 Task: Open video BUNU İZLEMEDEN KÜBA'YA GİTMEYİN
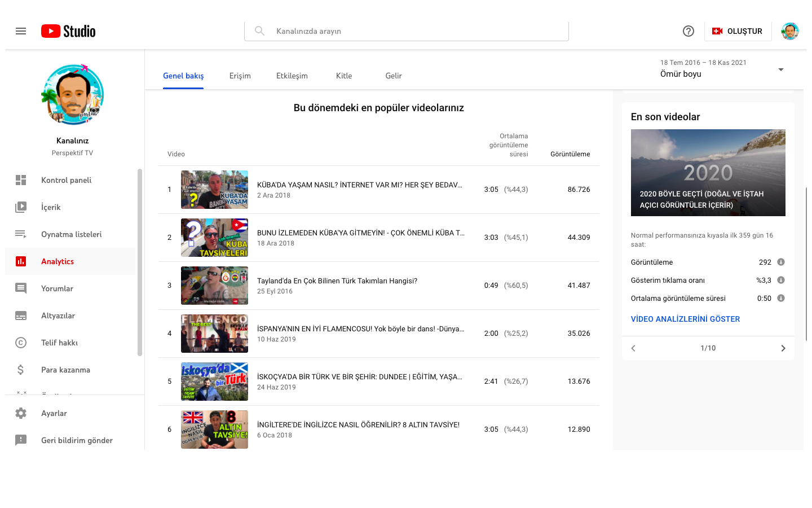361,233
